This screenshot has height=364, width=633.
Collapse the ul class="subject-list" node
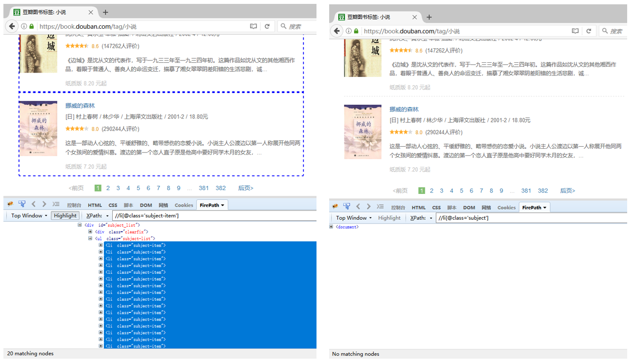(x=90, y=239)
